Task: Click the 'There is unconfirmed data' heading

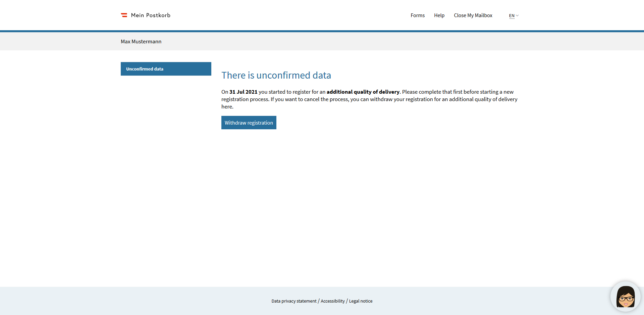Action: (276, 75)
